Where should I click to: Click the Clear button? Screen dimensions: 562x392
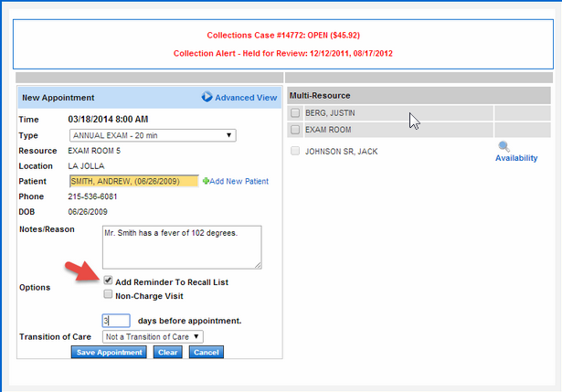167,352
